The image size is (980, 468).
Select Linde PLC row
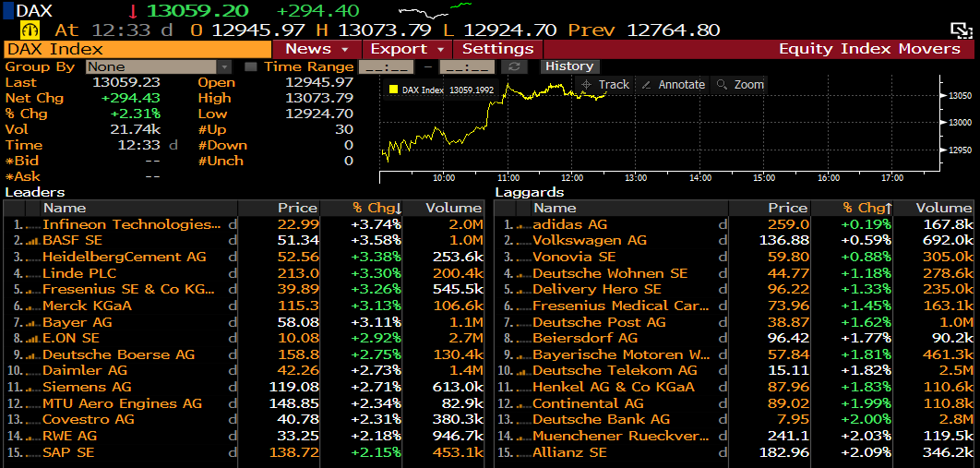243,273
